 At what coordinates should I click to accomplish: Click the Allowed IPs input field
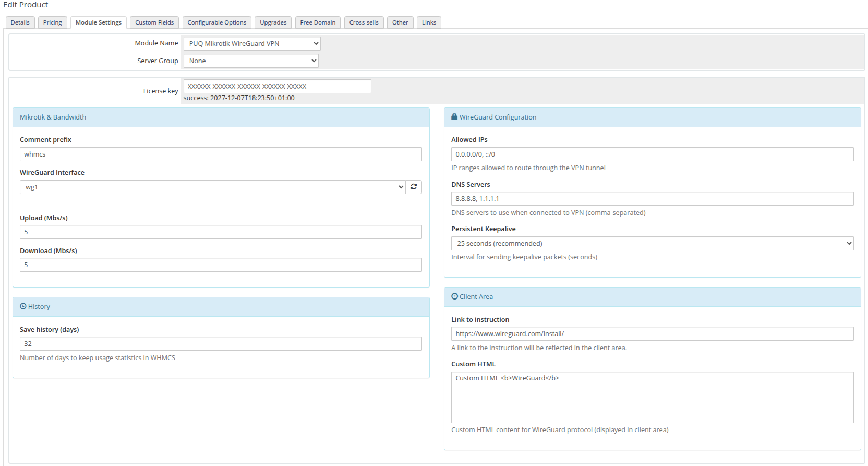[652, 154]
